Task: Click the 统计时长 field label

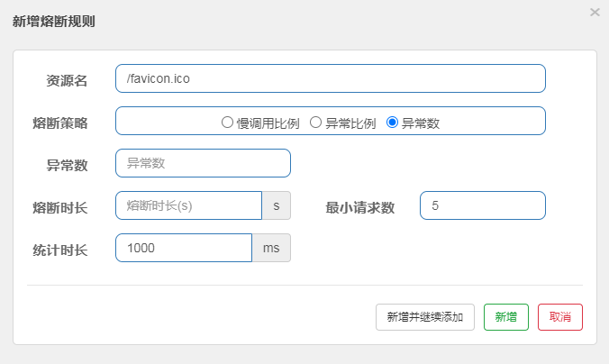Action: click(59, 250)
